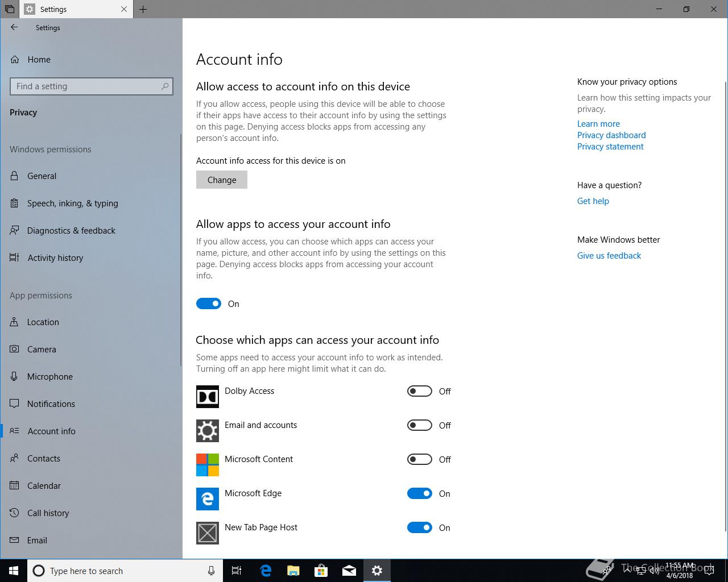Click the Home icon in sidebar
Image resolution: width=728 pixels, height=582 pixels.
tap(15, 60)
